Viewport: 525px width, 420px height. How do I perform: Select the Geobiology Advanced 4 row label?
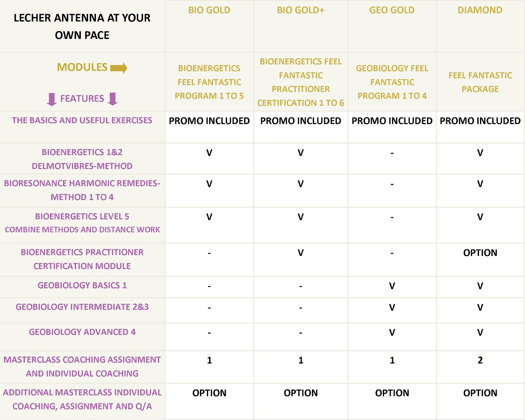click(82, 332)
